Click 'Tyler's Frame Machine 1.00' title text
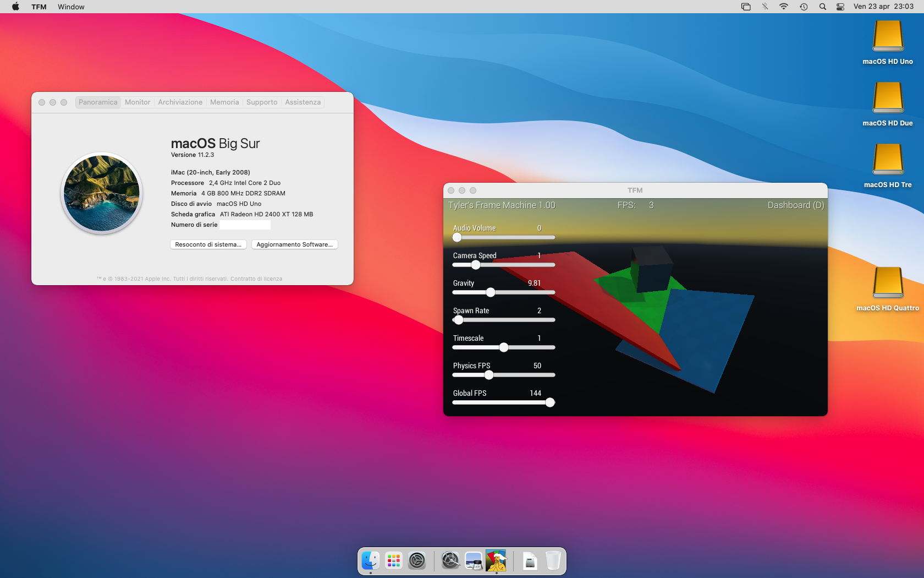This screenshot has height=578, width=924. tap(502, 205)
